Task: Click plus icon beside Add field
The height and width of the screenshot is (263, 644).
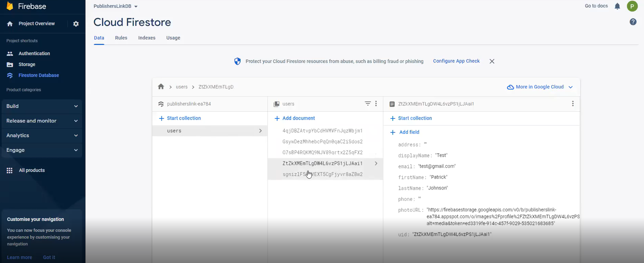Action: pyautogui.click(x=393, y=132)
